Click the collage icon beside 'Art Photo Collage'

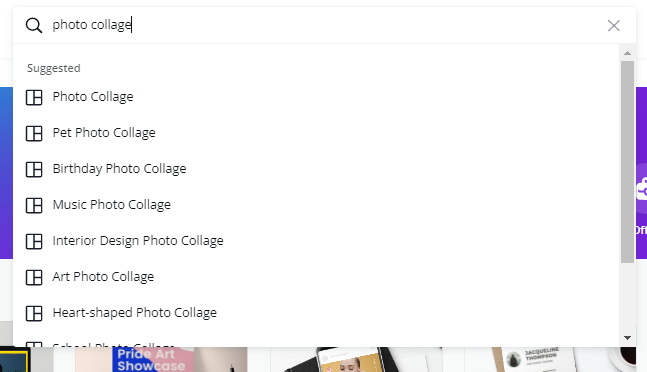(x=34, y=278)
